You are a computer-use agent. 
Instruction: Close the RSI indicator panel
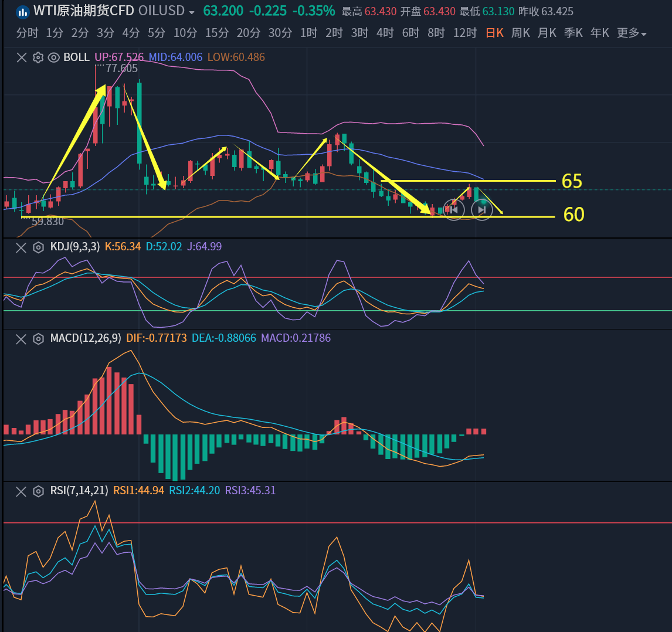click(x=21, y=491)
